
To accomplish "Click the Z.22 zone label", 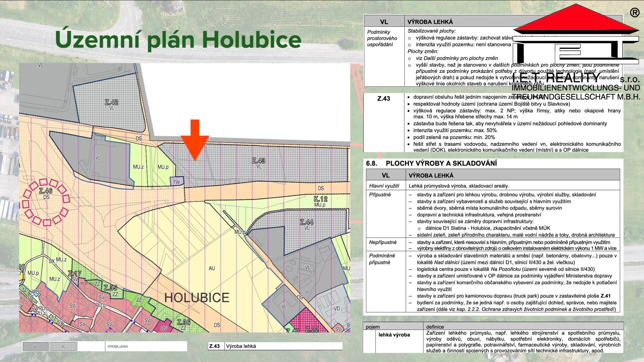I will [312, 329].
